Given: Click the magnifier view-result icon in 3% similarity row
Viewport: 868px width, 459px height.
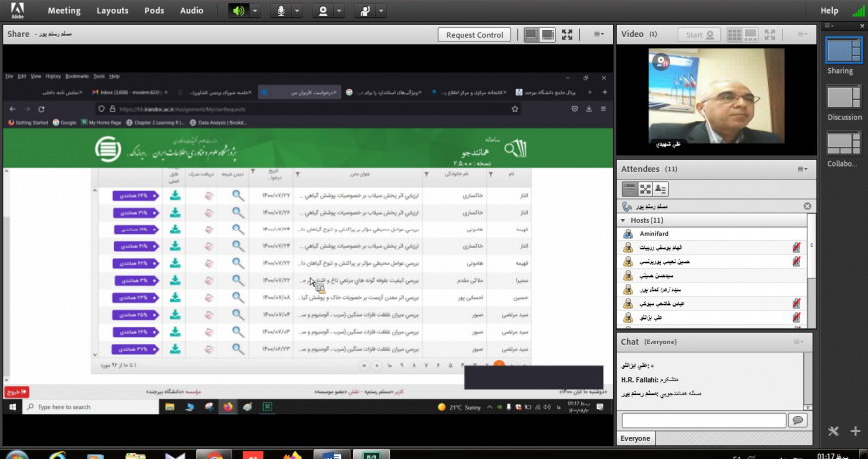Looking at the screenshot, I should tap(238, 280).
